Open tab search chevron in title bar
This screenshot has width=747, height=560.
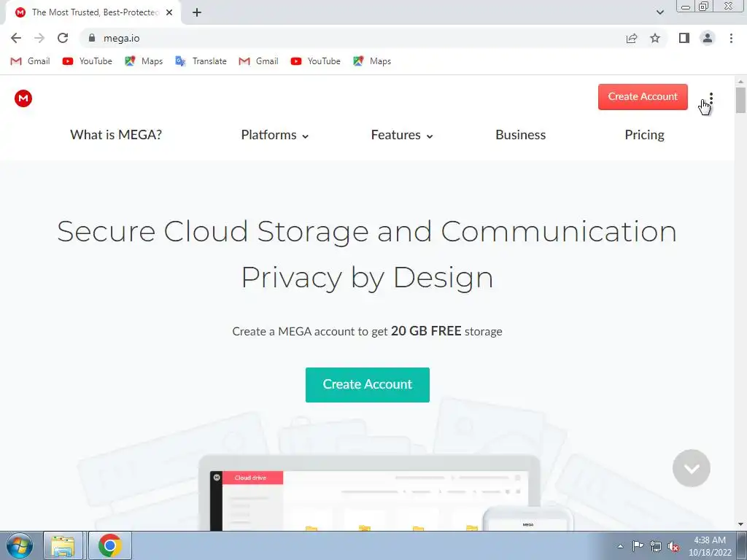tap(659, 12)
